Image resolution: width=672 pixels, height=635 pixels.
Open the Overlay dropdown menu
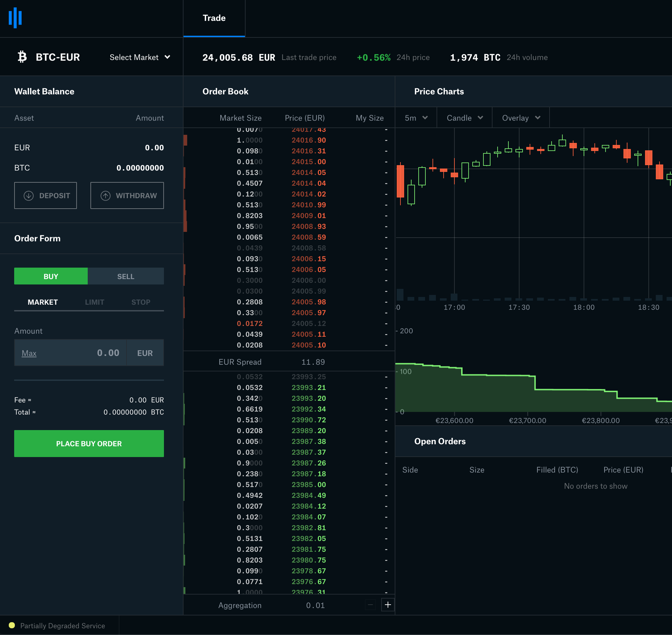click(x=521, y=118)
